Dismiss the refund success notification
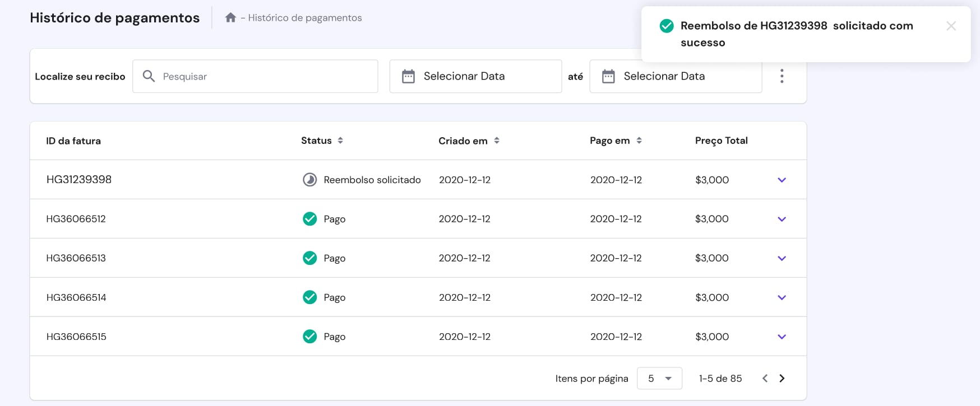Image resolution: width=980 pixels, height=406 pixels. click(x=951, y=26)
